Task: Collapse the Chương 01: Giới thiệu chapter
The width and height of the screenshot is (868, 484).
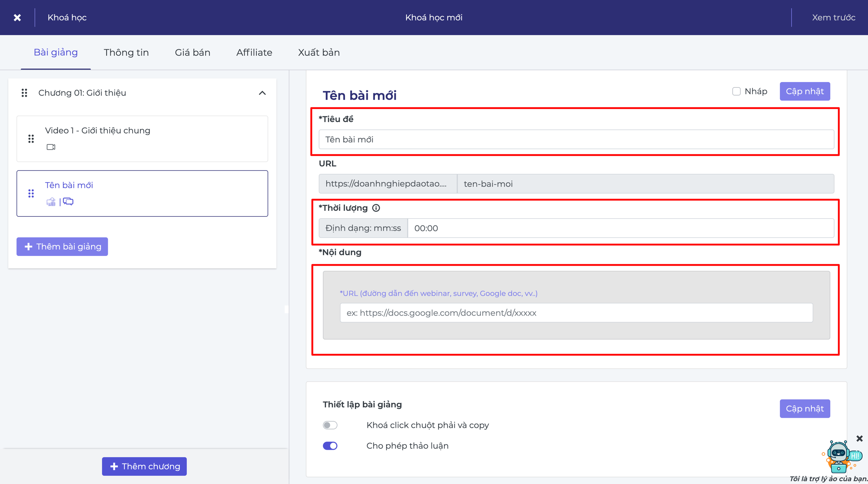Action: [x=262, y=93]
